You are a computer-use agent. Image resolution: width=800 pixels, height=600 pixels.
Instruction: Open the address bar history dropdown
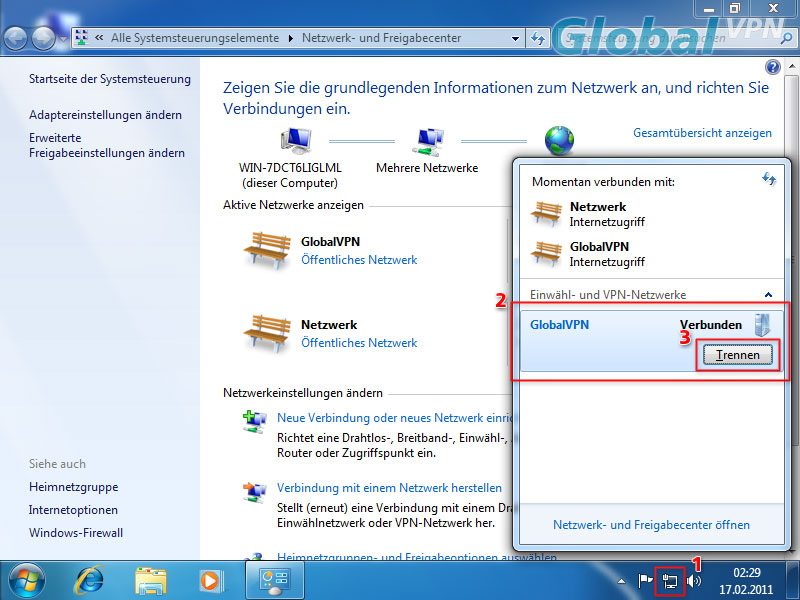tap(515, 38)
